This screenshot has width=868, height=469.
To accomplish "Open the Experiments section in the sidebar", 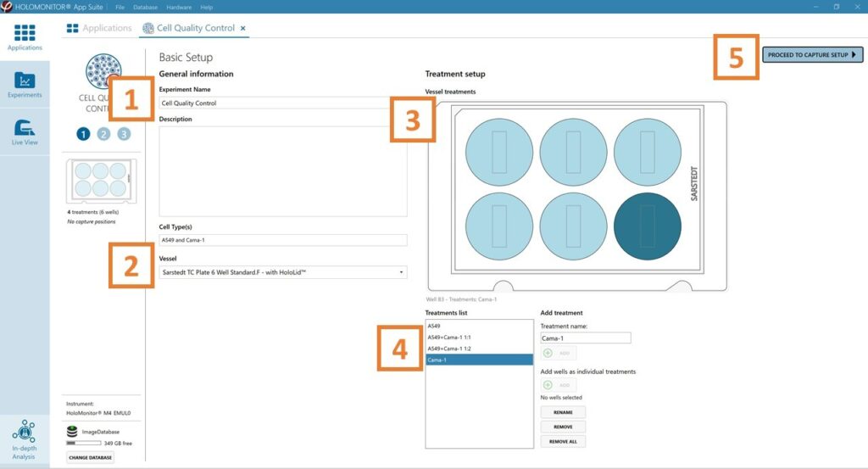I will pyautogui.click(x=25, y=85).
